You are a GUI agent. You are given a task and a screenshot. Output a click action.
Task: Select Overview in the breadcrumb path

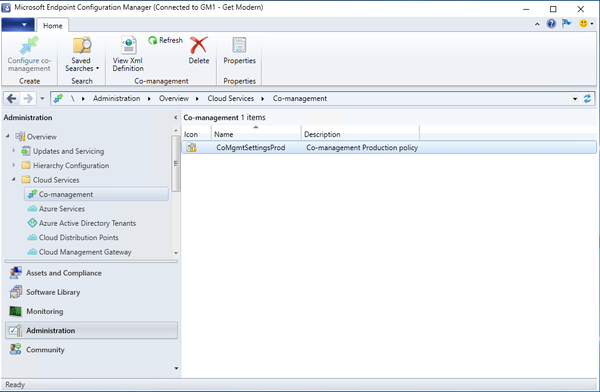click(x=174, y=98)
